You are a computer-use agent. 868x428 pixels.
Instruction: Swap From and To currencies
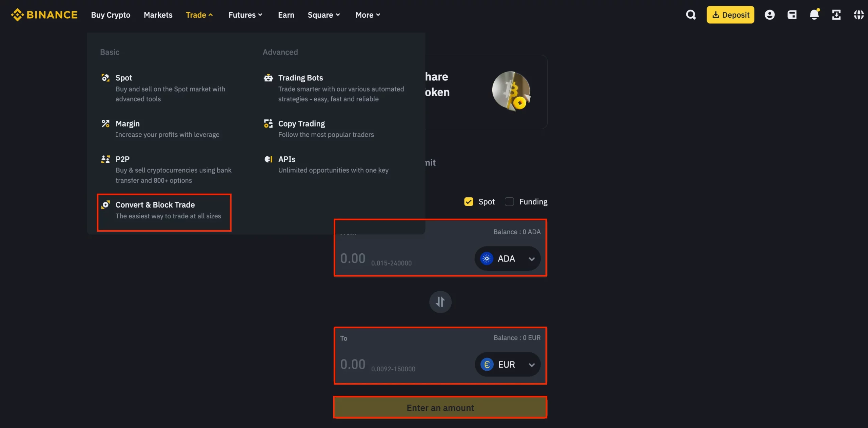tap(440, 302)
